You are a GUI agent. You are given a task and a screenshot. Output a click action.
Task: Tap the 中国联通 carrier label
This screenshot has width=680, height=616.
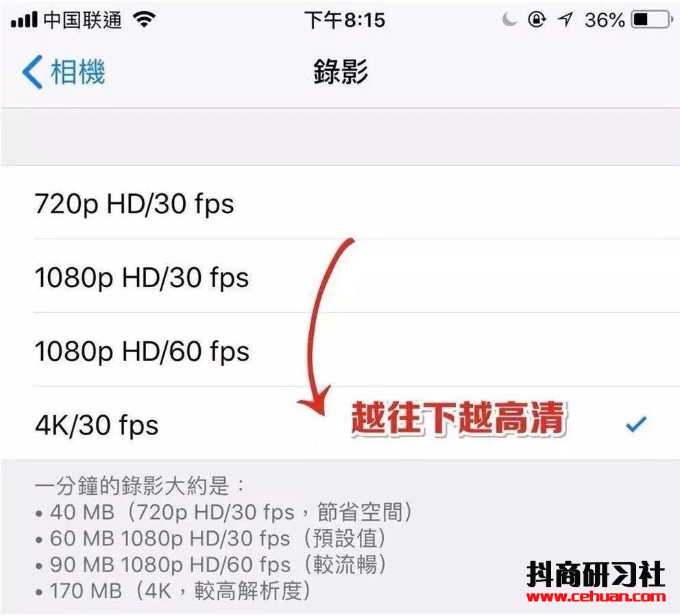pos(83,20)
